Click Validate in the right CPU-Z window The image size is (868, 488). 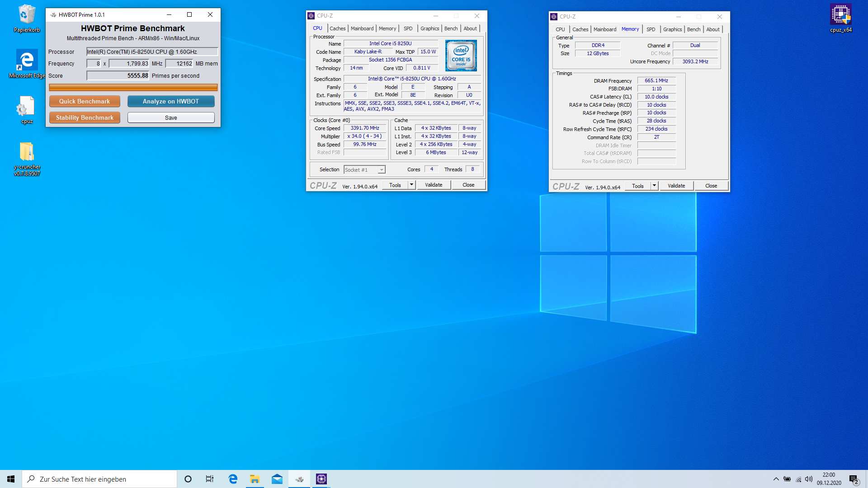pos(676,186)
